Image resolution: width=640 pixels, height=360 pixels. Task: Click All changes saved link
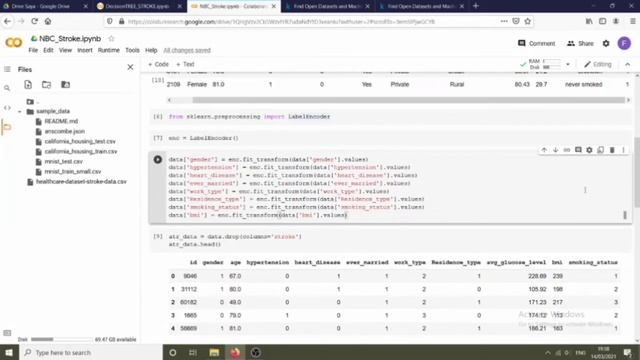coord(187,51)
